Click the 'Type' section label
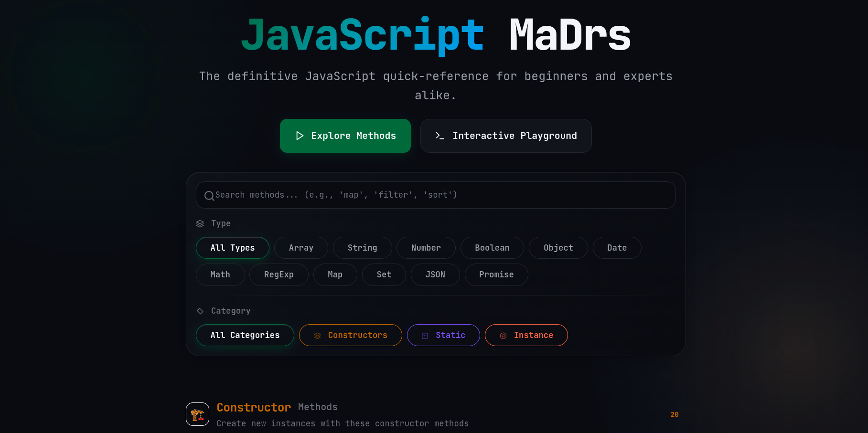868x433 pixels. [221, 223]
